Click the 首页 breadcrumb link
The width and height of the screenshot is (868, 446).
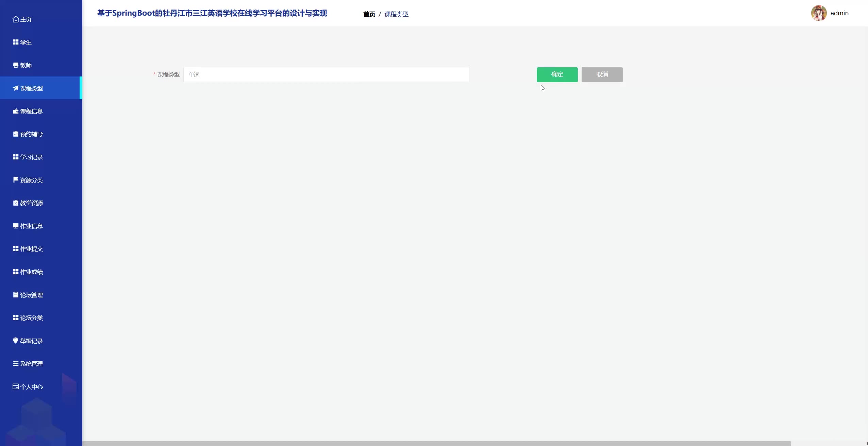pyautogui.click(x=369, y=14)
